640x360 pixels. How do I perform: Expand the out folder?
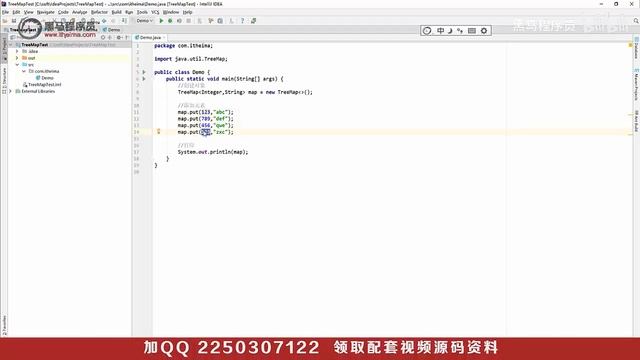click(17, 58)
